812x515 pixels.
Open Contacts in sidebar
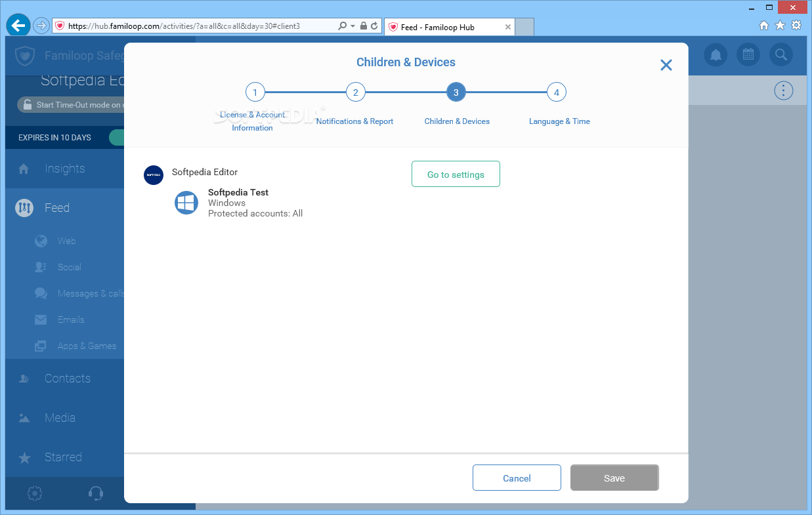click(x=64, y=379)
